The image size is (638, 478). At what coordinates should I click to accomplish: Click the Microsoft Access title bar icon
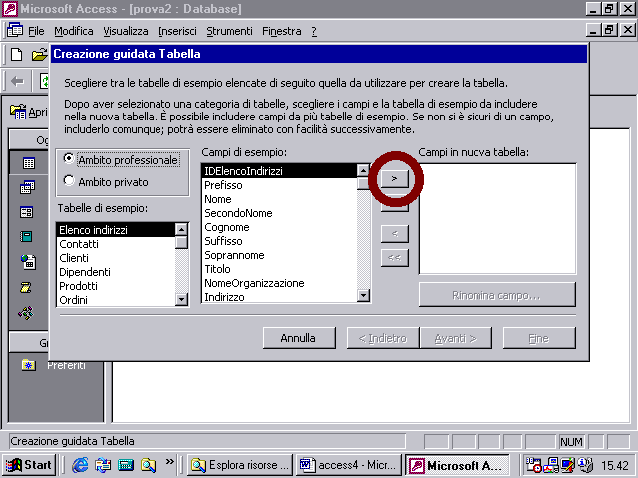click(10, 9)
